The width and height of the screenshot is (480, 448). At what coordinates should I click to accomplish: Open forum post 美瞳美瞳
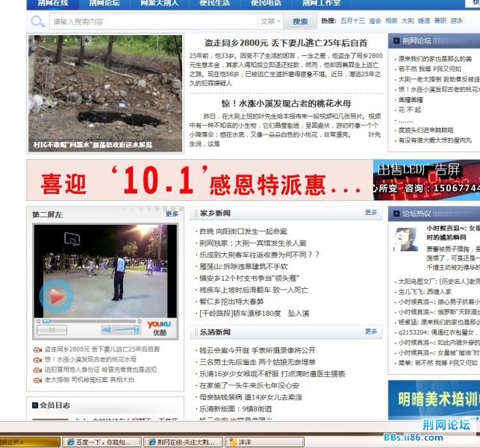[x=411, y=99]
